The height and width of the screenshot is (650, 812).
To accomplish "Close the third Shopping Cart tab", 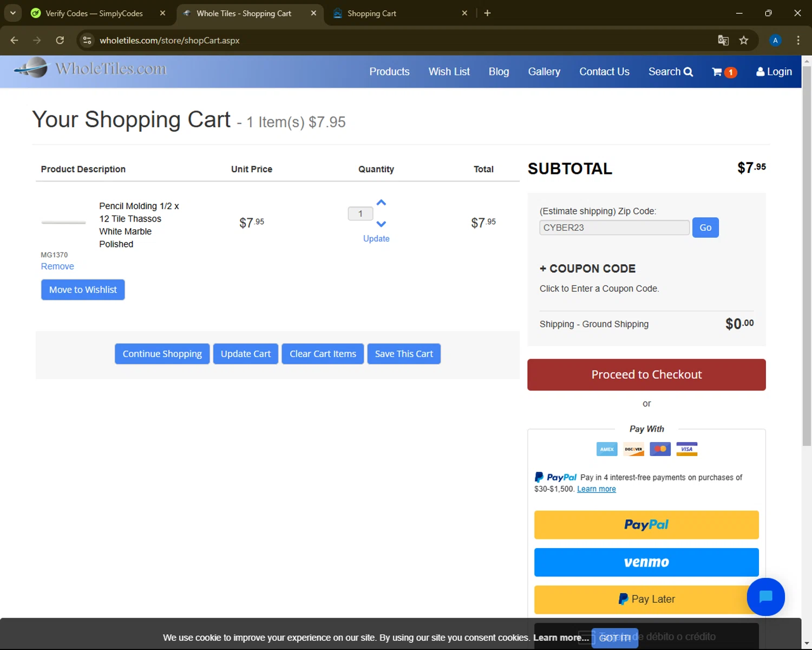I will click(464, 13).
